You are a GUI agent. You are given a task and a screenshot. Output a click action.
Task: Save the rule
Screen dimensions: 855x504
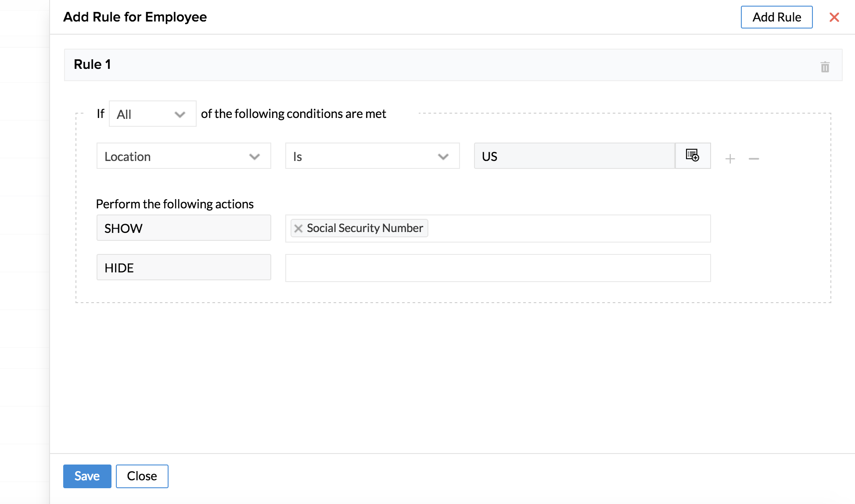pyautogui.click(x=87, y=476)
